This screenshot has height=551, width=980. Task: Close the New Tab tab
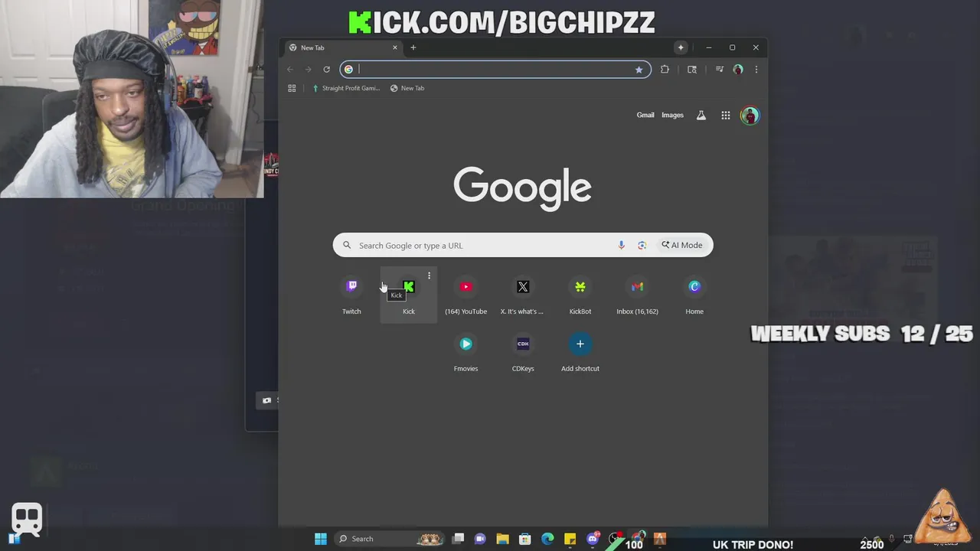coord(395,47)
